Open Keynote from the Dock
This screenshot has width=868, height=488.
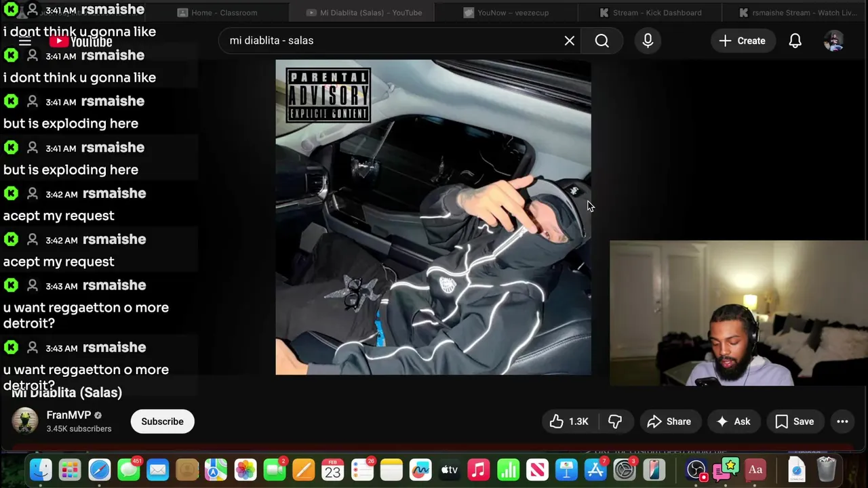pos(566,470)
